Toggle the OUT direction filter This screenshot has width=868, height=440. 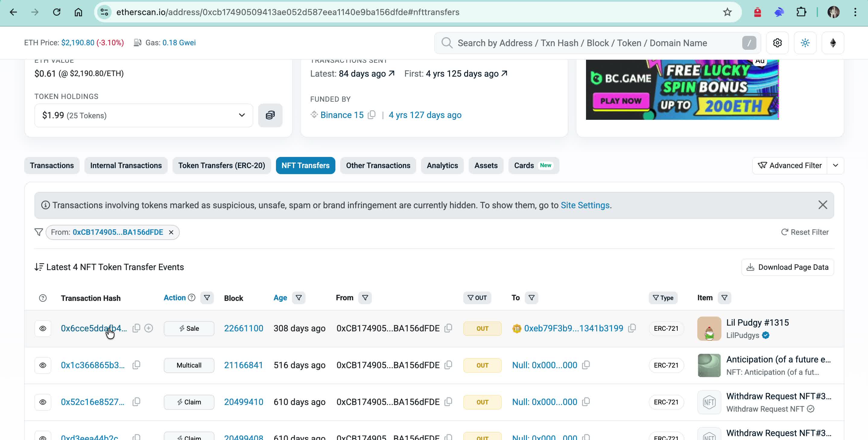pos(477,298)
